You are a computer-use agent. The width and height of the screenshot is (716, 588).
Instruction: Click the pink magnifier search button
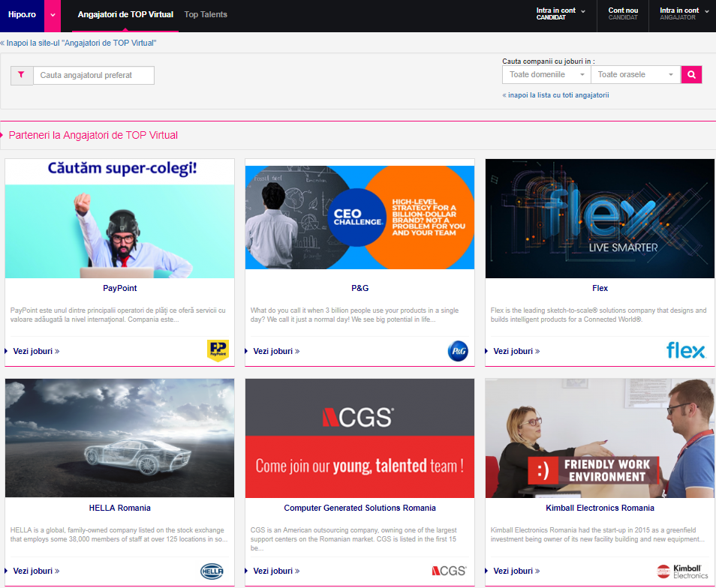[691, 75]
